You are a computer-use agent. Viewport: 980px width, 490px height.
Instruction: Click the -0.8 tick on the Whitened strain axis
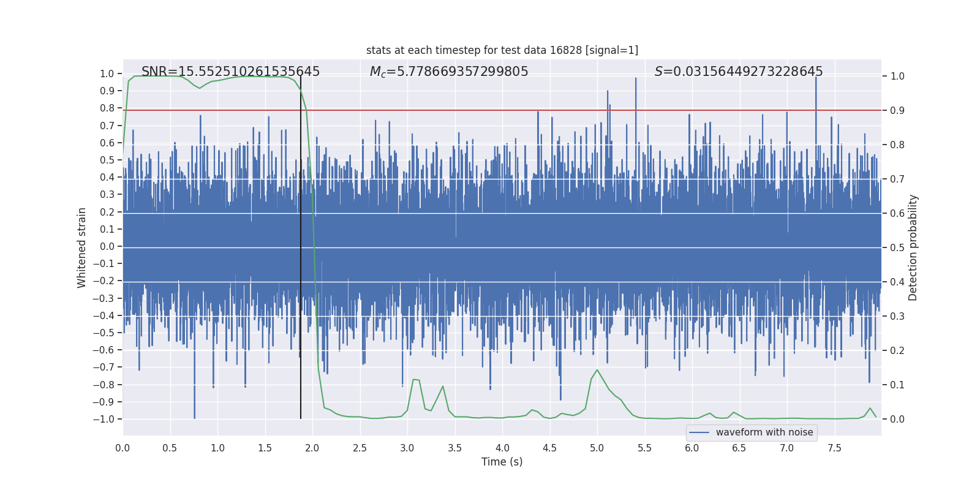104,385
